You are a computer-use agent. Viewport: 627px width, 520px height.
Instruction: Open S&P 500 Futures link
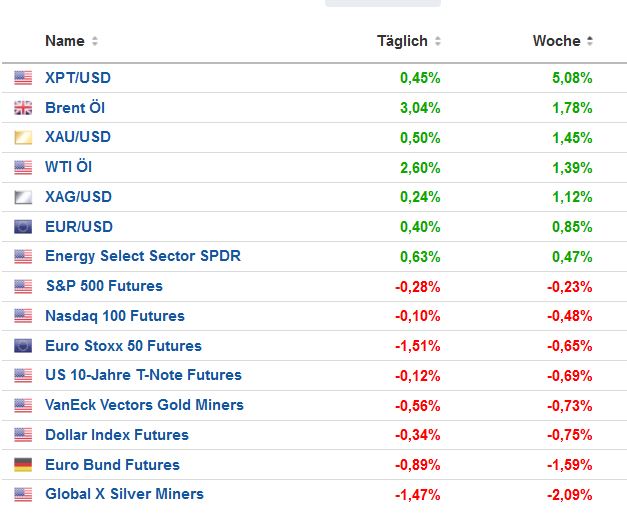[103, 286]
